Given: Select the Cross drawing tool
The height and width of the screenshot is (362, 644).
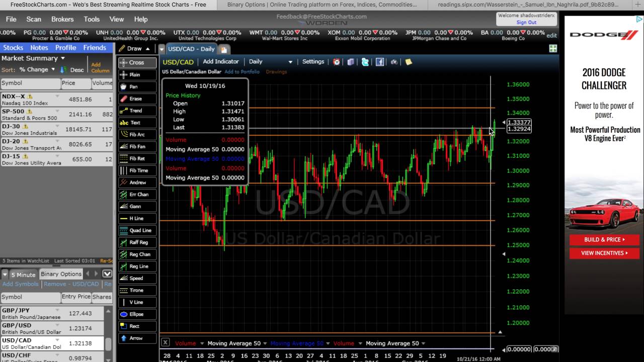Looking at the screenshot, I should click(137, 62).
